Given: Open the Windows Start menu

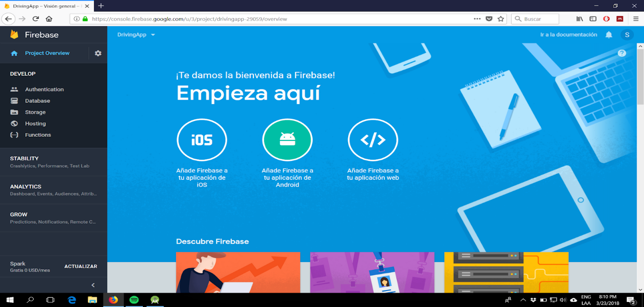Looking at the screenshot, I should click(10, 300).
